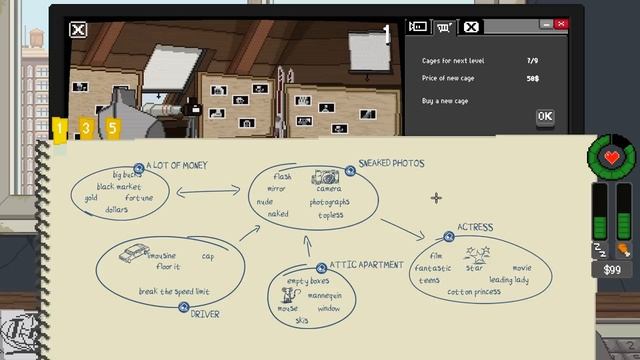Image resolution: width=640 pixels, height=360 pixels.
Task: Click the word 'fantastic'
Action: tap(433, 268)
